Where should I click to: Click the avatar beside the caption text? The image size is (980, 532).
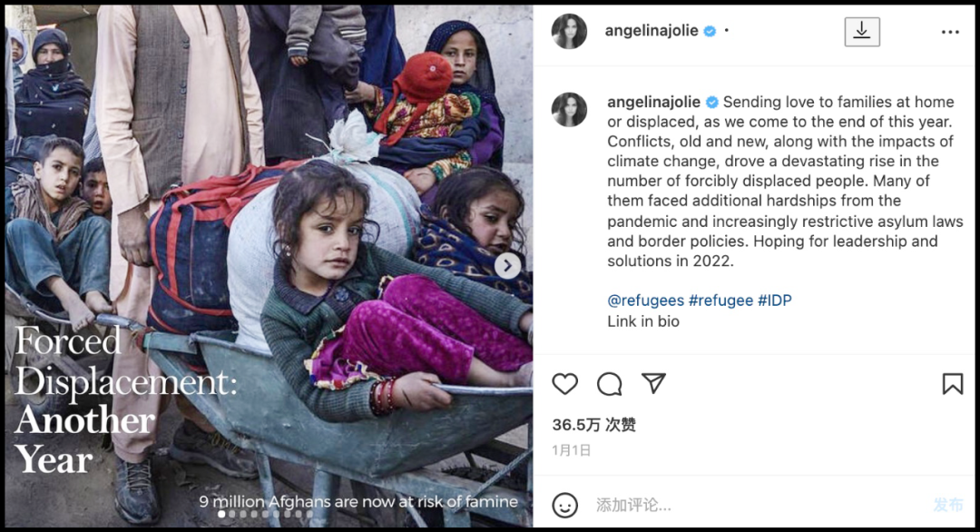(x=569, y=110)
